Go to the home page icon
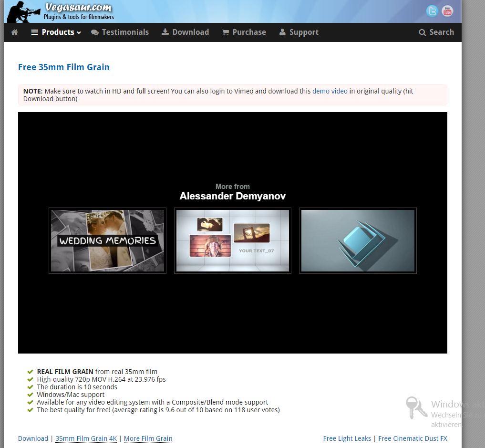Screen dimensions: 485x448 [x=14, y=32]
